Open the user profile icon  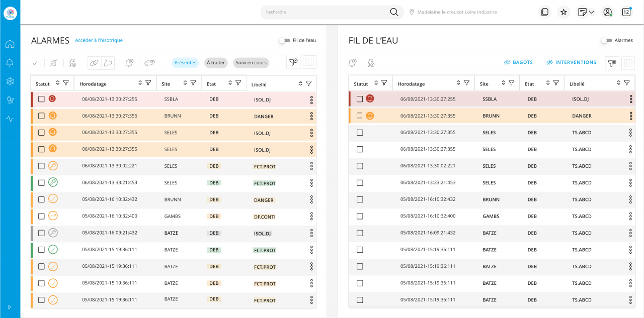(608, 12)
